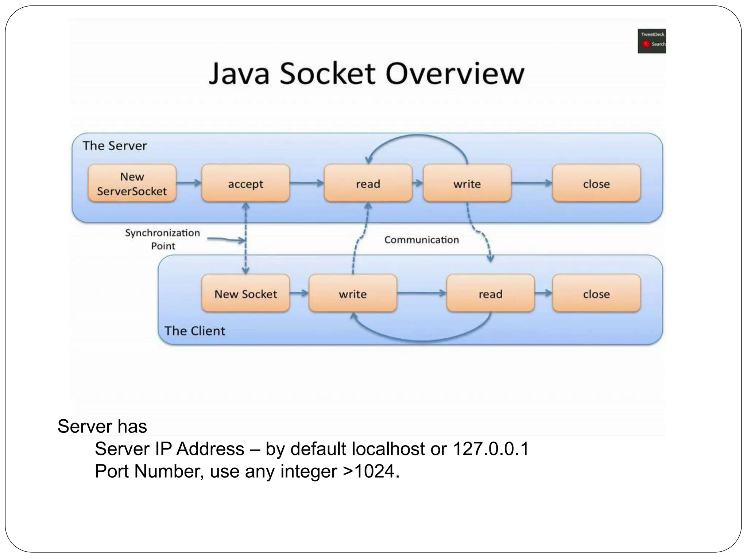Click the 'Java Socket Overview' title

[x=366, y=73]
